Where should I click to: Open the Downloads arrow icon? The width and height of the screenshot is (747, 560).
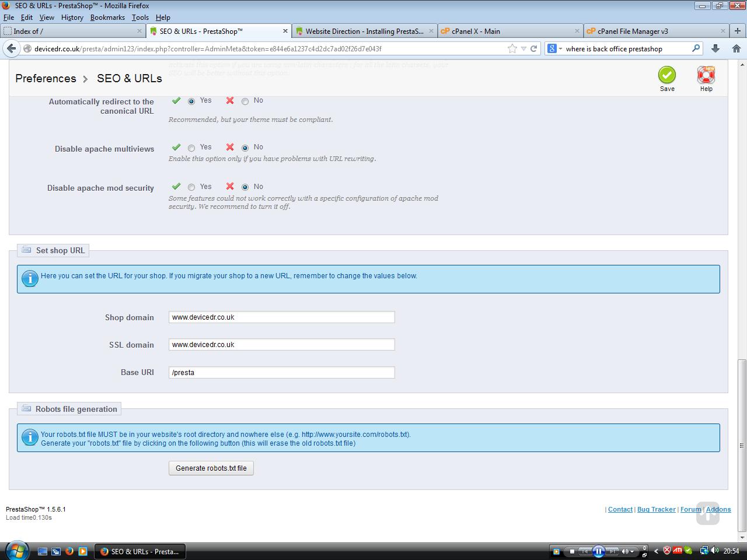tap(715, 48)
